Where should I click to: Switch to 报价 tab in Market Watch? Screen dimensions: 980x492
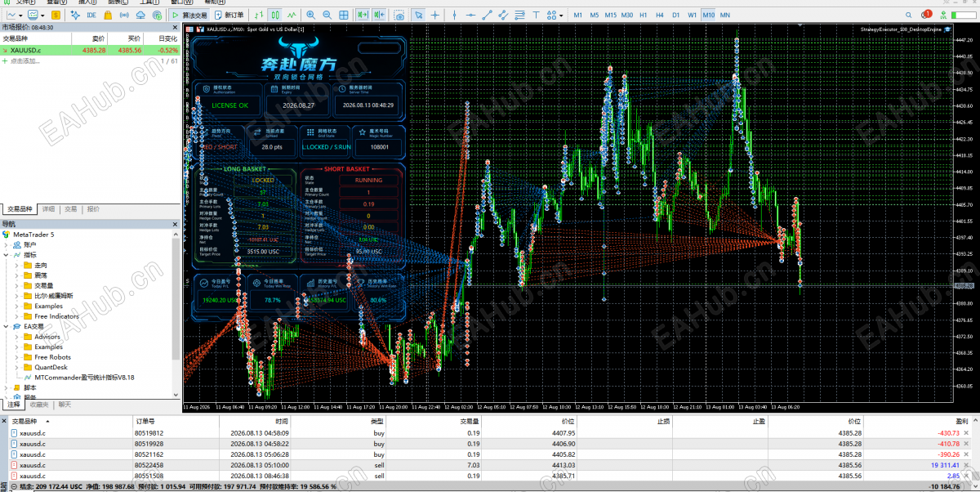tap(94, 209)
